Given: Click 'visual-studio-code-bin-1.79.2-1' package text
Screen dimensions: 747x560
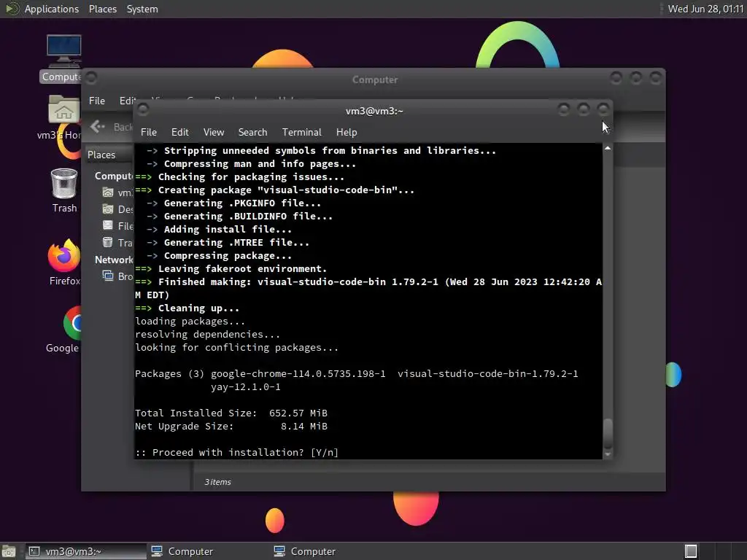Looking at the screenshot, I should tap(488, 374).
